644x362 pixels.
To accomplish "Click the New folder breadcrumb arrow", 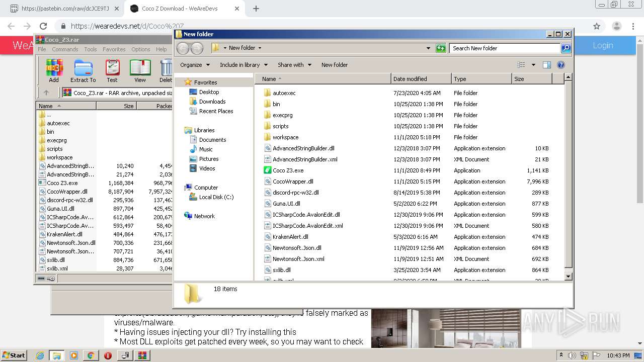I will pos(260,48).
